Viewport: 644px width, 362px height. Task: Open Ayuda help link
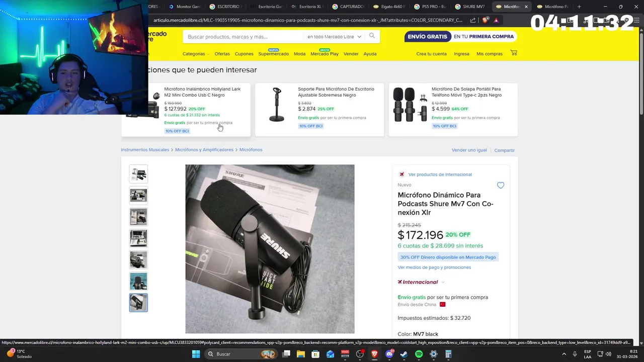370,54
